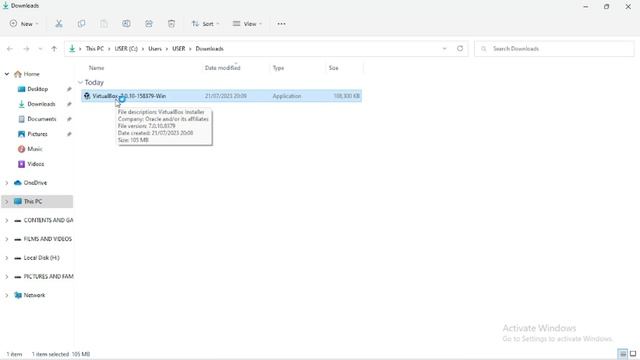Collapse the Home tree node
The height and width of the screenshot is (360, 640).
click(7, 74)
